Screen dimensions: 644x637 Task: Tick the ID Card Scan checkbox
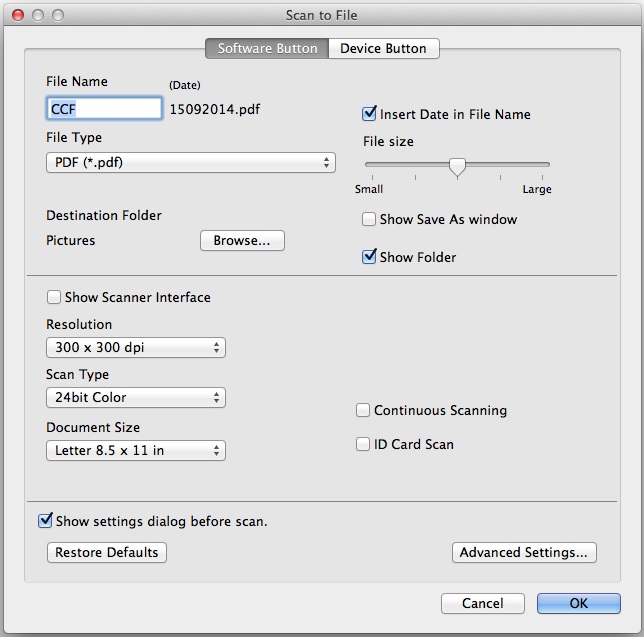coord(363,444)
